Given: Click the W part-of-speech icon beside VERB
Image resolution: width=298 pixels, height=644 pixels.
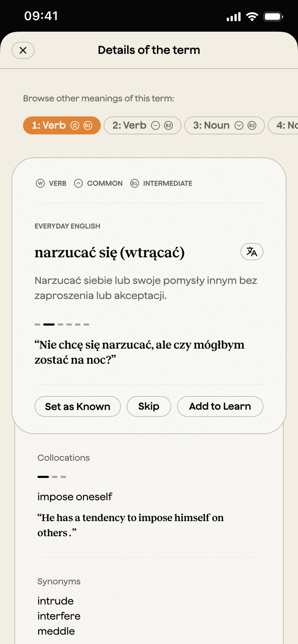Looking at the screenshot, I should (40, 183).
